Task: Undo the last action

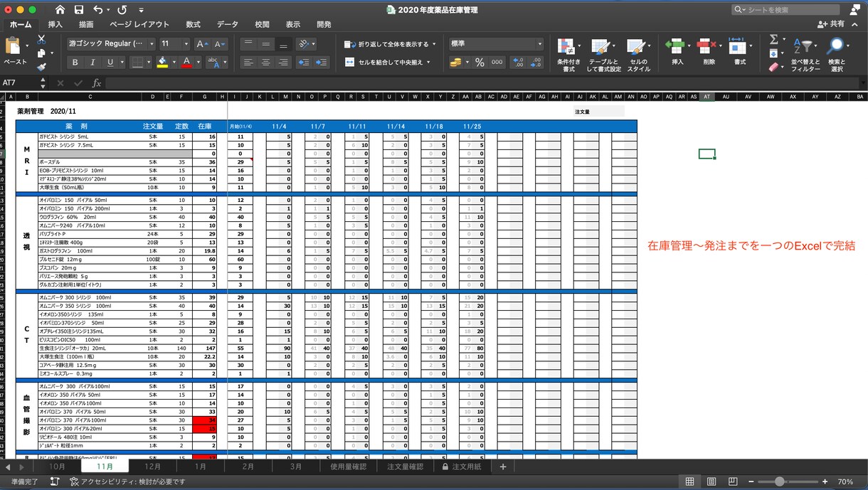Action: 97,10
